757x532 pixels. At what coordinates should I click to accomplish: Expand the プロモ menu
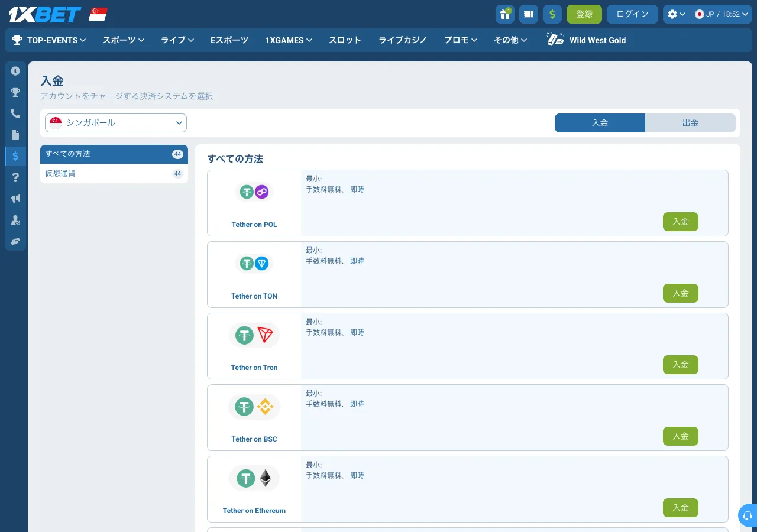click(461, 40)
